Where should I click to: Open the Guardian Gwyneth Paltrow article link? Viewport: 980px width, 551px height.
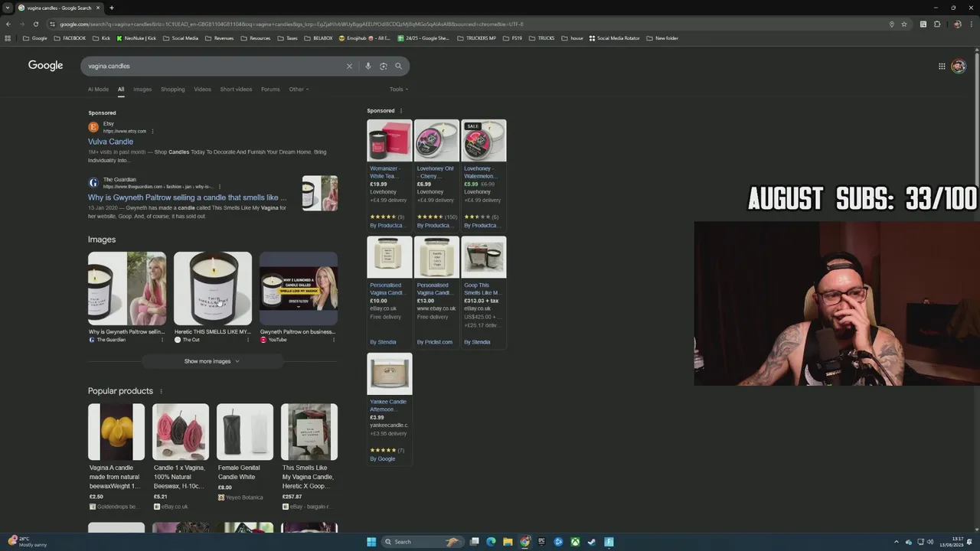click(187, 197)
